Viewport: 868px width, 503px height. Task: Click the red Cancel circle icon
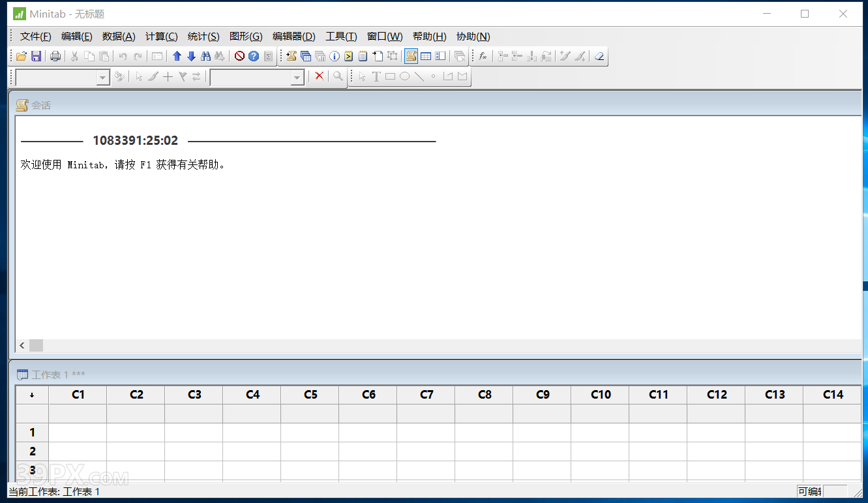239,57
